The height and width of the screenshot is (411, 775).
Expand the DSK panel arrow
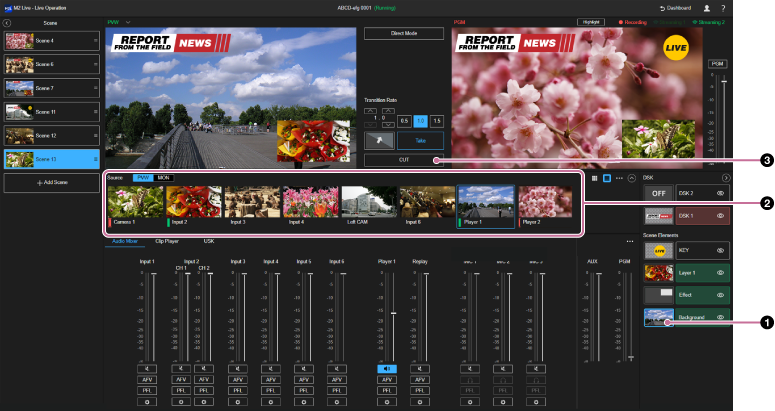(727, 177)
